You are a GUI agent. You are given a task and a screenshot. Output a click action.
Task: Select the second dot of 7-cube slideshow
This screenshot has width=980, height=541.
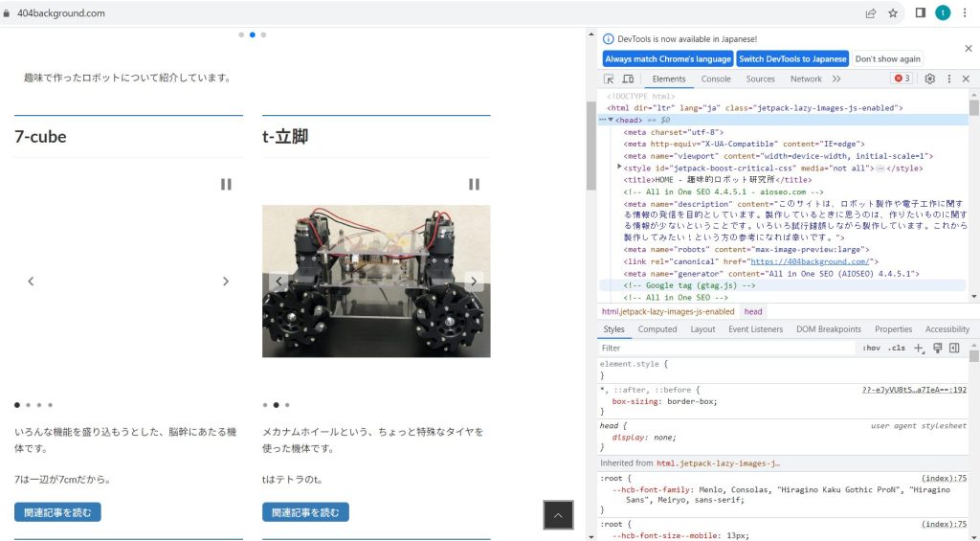coord(28,405)
